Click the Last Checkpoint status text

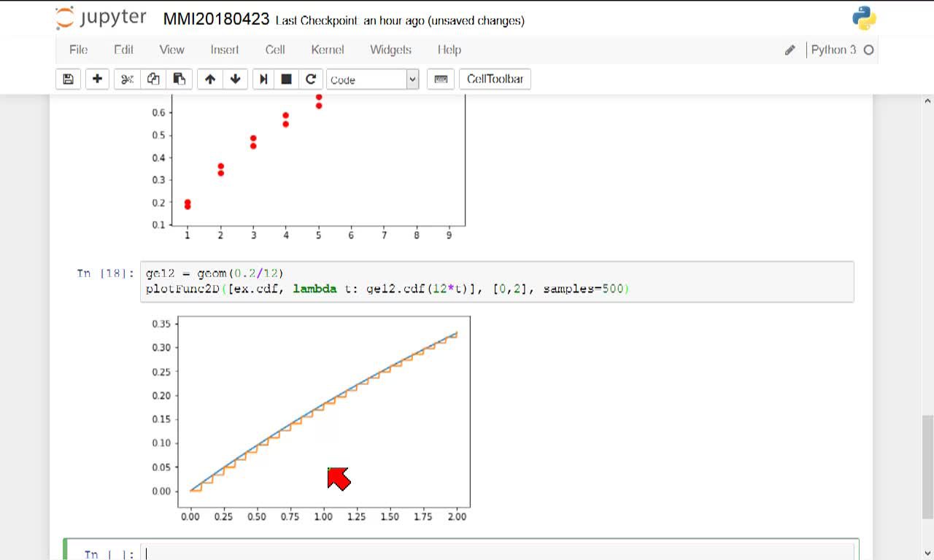[400, 20]
